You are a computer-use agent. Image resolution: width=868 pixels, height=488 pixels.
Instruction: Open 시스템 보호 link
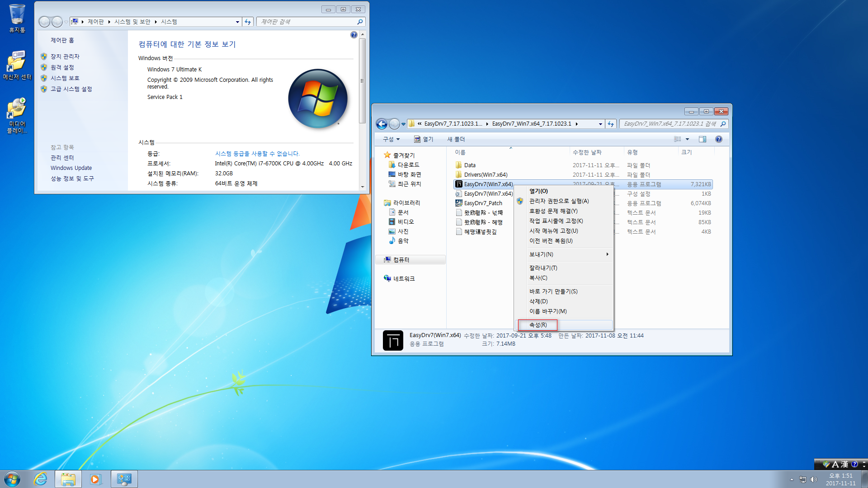tap(65, 78)
